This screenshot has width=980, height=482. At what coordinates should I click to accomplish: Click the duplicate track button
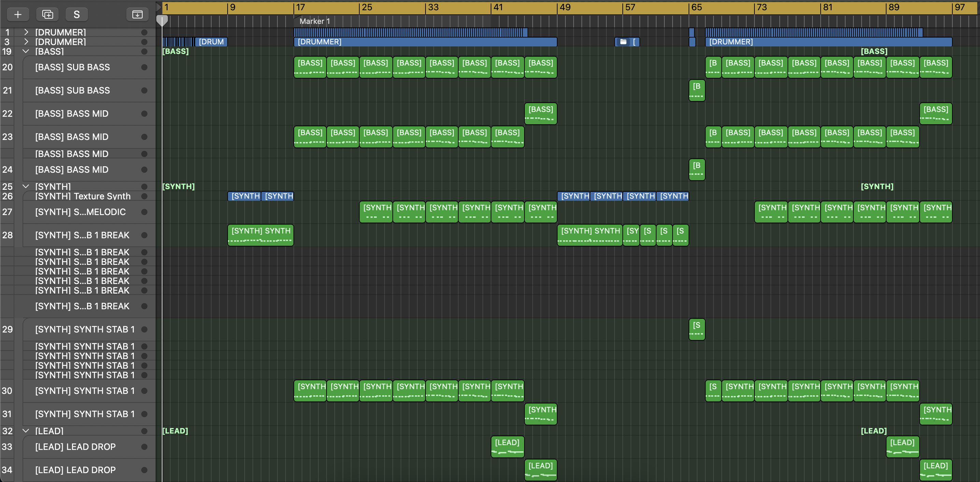click(47, 14)
